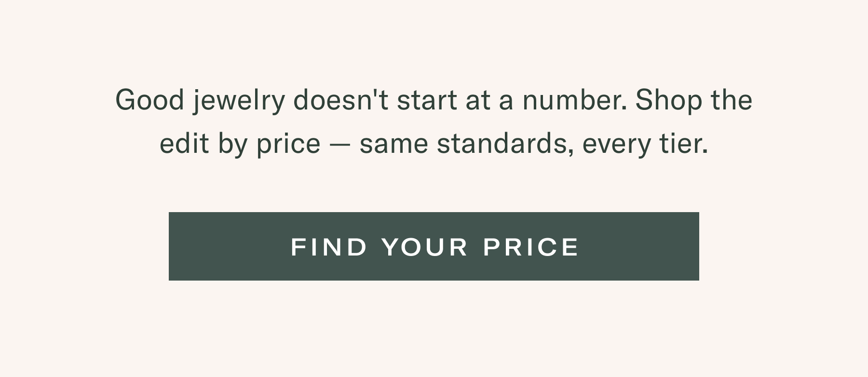Image resolution: width=868 pixels, height=377 pixels.
Task: Click the word "YOUR" on the green button
Action: (424, 247)
